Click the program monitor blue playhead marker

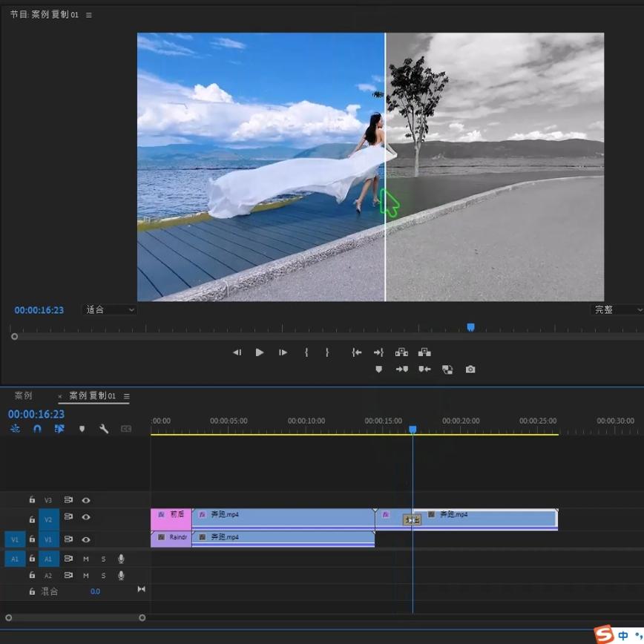(470, 327)
